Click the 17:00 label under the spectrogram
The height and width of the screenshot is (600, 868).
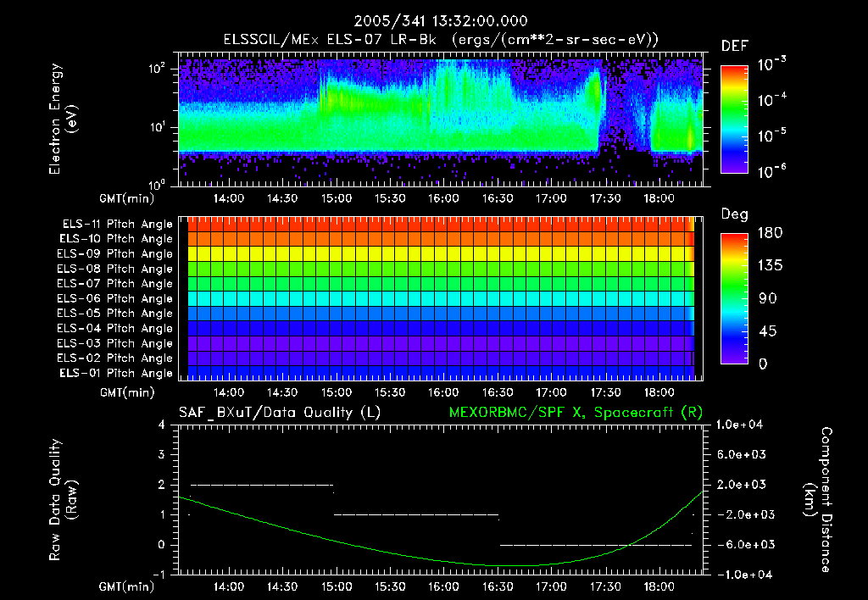coord(551,198)
